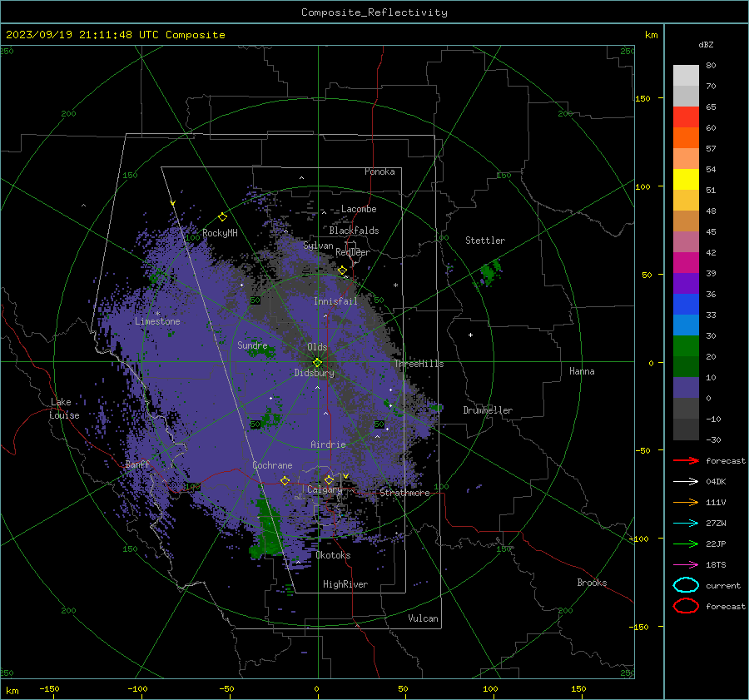Pick the blue 33-36 dBZ swatch
749x700 pixels.
[x=686, y=304]
